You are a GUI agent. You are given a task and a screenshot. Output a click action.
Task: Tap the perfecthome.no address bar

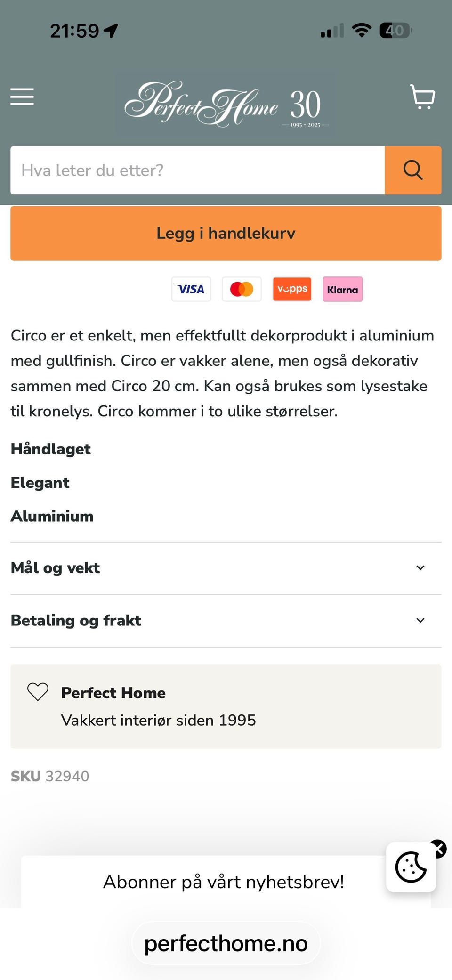click(x=226, y=943)
